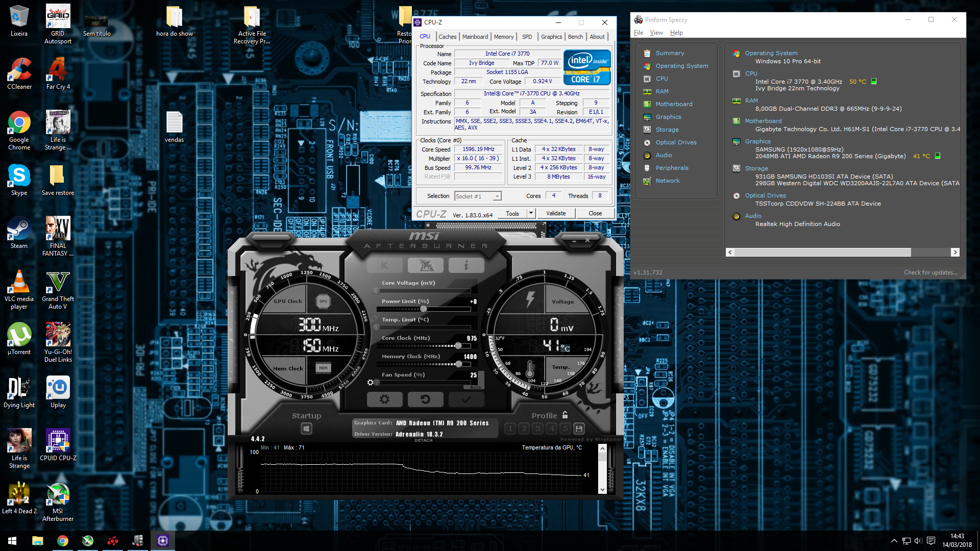
Task: Click the GPU chip icon in clock gauge
Action: click(x=323, y=301)
